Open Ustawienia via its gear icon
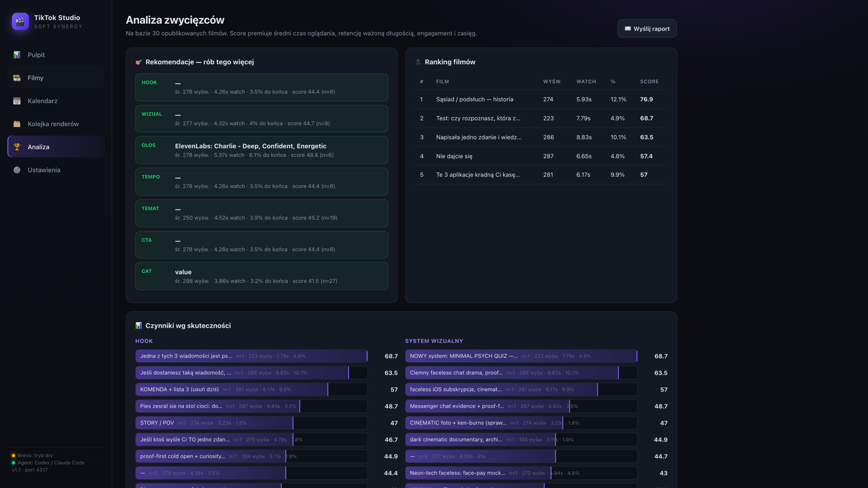 point(17,170)
